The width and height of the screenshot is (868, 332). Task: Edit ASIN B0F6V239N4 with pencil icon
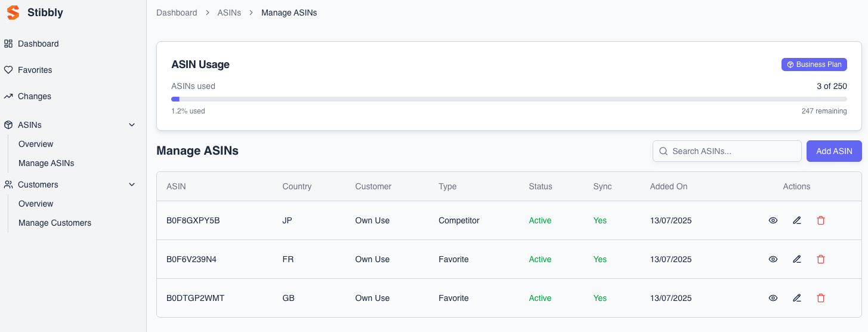click(x=797, y=259)
